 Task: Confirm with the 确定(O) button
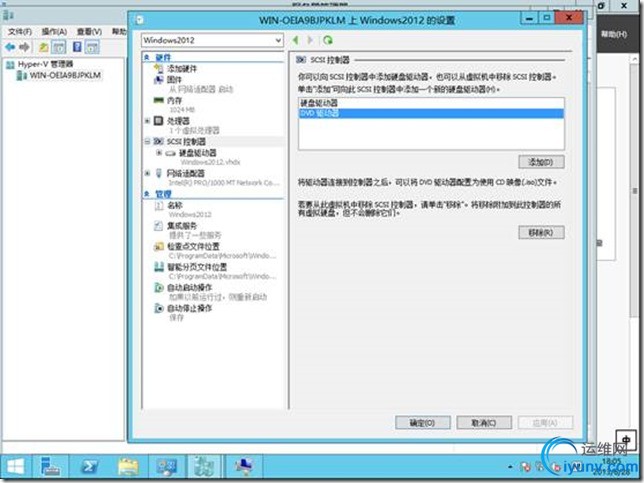[x=423, y=423]
